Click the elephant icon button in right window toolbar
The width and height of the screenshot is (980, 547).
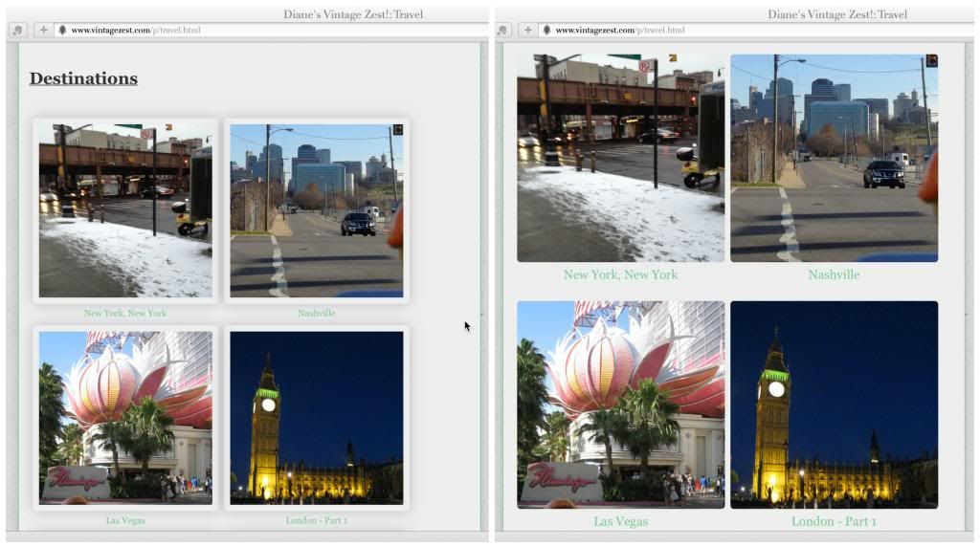pyautogui.click(x=504, y=31)
